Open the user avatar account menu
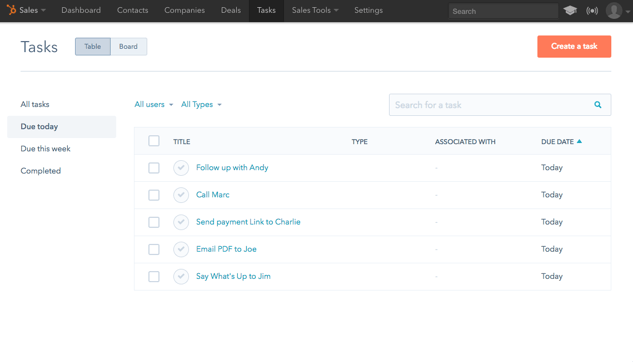 point(614,11)
